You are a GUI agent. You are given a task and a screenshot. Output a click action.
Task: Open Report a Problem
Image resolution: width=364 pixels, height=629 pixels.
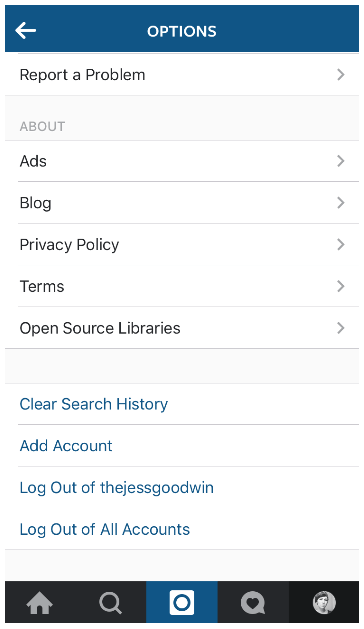tap(182, 75)
